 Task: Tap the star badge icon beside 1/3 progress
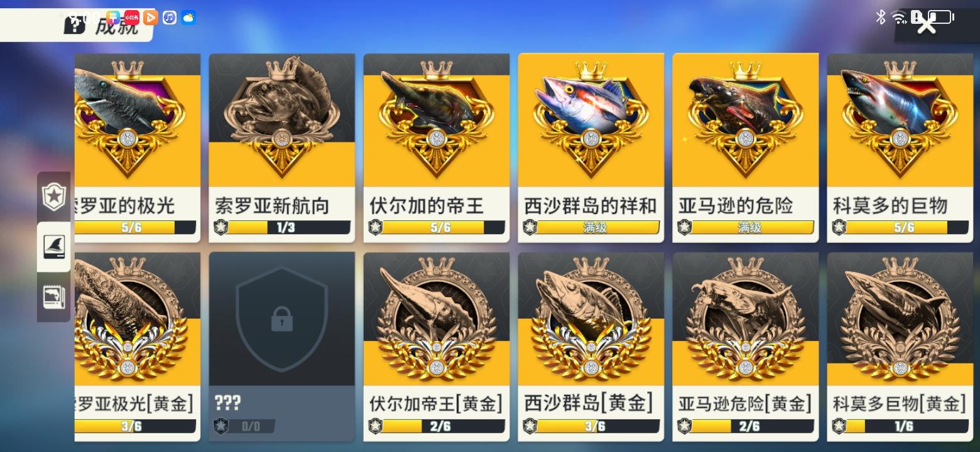pos(220,227)
